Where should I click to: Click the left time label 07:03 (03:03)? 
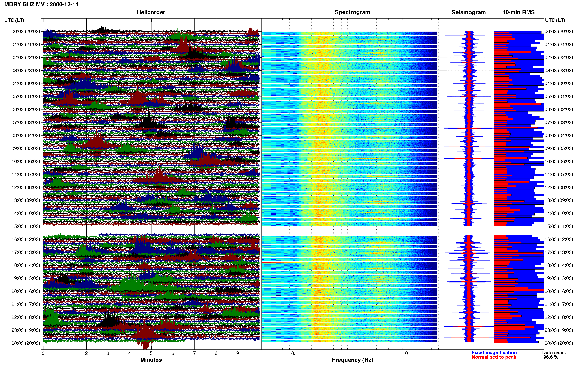[x=26, y=122]
